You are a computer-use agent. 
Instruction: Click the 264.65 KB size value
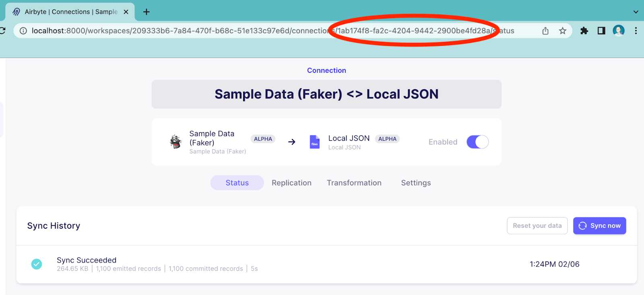pyautogui.click(x=72, y=269)
